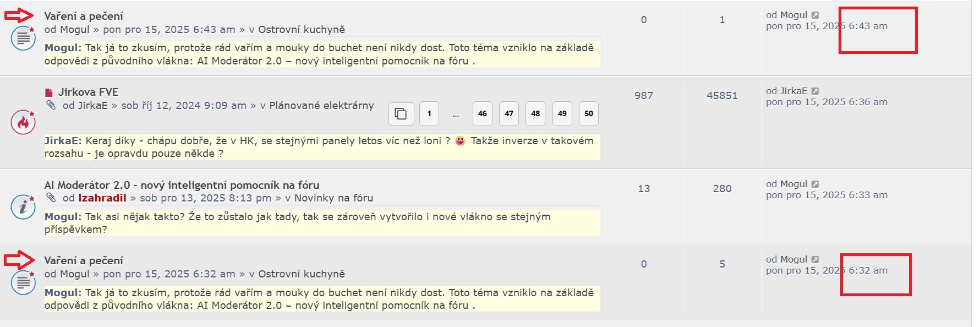Open the Plánované elektrárny forum link
This screenshot has width=980, height=327.
321,105
